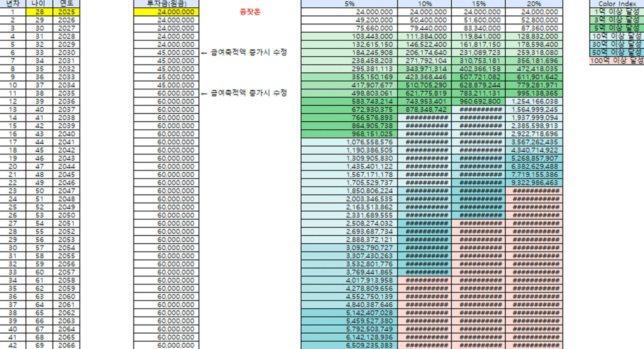The image size is (644, 349).
Task: Select the value 743,953,401 cell
Action: point(425,101)
